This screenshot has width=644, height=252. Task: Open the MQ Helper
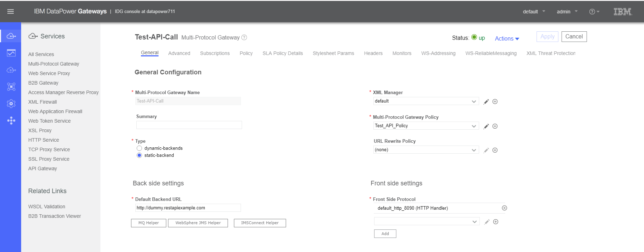coord(149,223)
